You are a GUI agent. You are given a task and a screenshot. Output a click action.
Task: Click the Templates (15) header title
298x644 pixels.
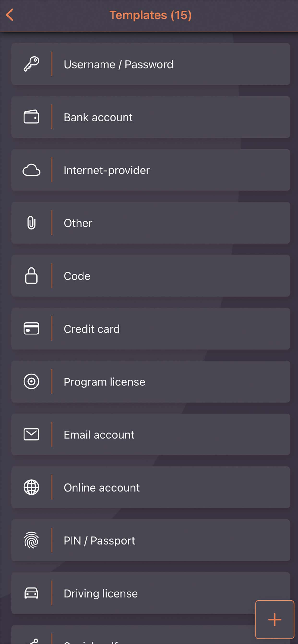click(x=150, y=15)
